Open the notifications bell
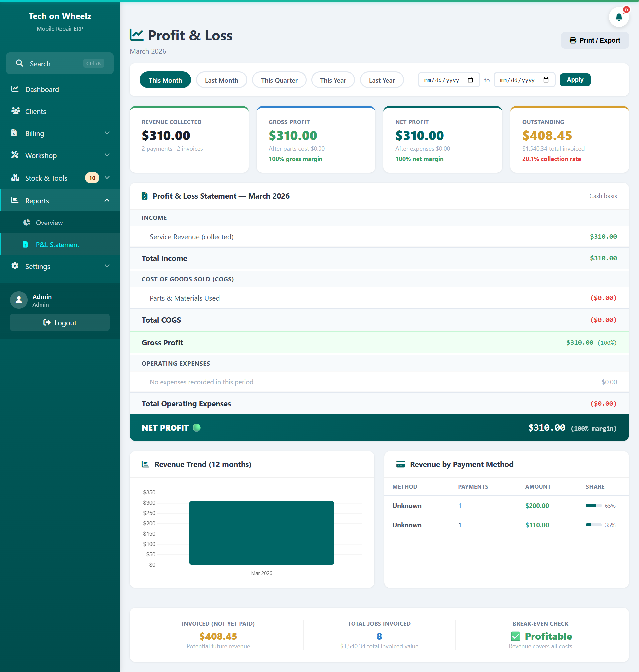Viewport: 639px width, 672px height. [x=619, y=17]
